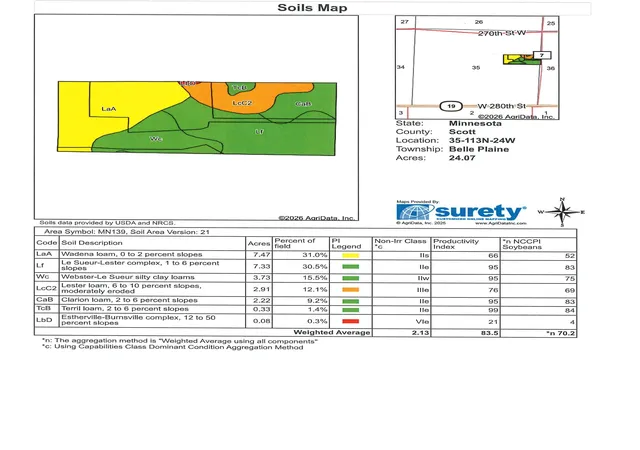This screenshot has width=640, height=450.
Task: Click the route 7 marker on locator map
Action: tap(542, 55)
